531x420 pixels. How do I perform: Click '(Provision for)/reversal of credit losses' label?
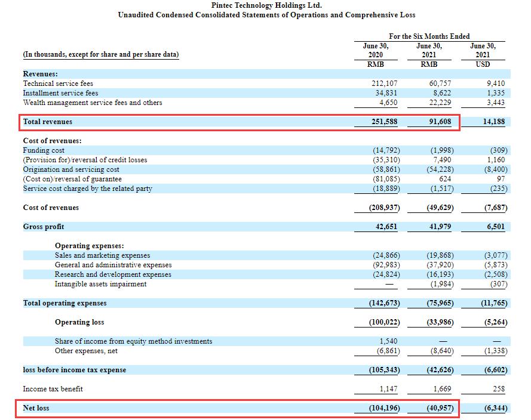pos(85,160)
